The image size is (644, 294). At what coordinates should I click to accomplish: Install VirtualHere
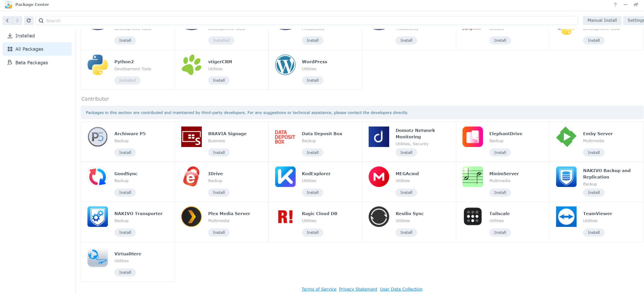125,272
